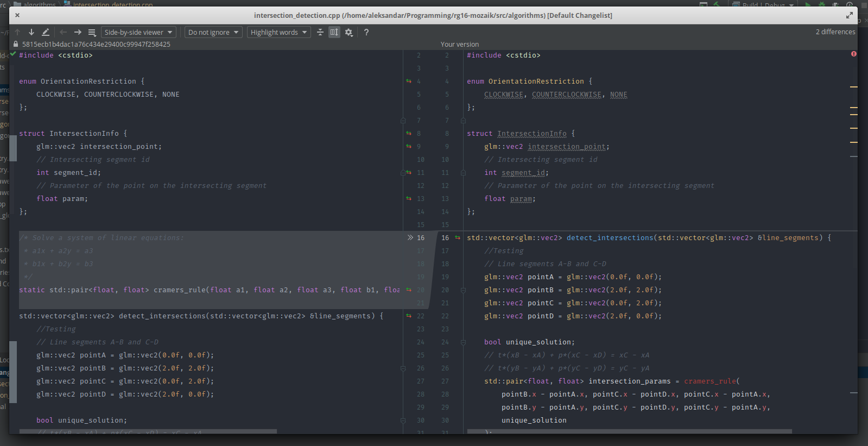
Task: Collapse enum fold marker at right line 7
Action: click(x=463, y=121)
